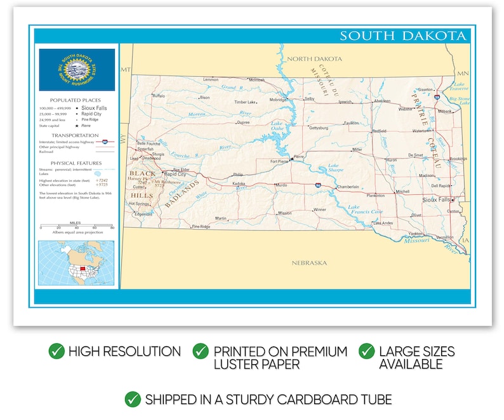Click the Chamberlain city label

tap(348, 187)
